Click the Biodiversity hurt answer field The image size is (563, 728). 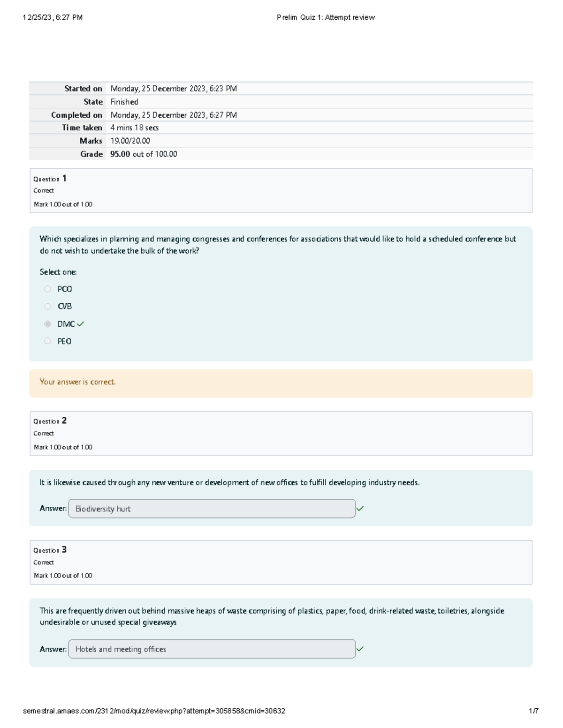pyautogui.click(x=211, y=508)
